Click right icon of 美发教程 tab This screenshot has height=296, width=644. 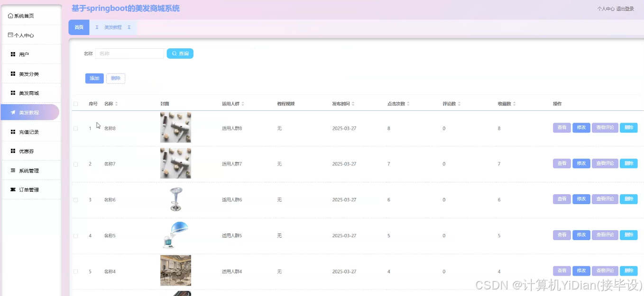[x=129, y=27]
